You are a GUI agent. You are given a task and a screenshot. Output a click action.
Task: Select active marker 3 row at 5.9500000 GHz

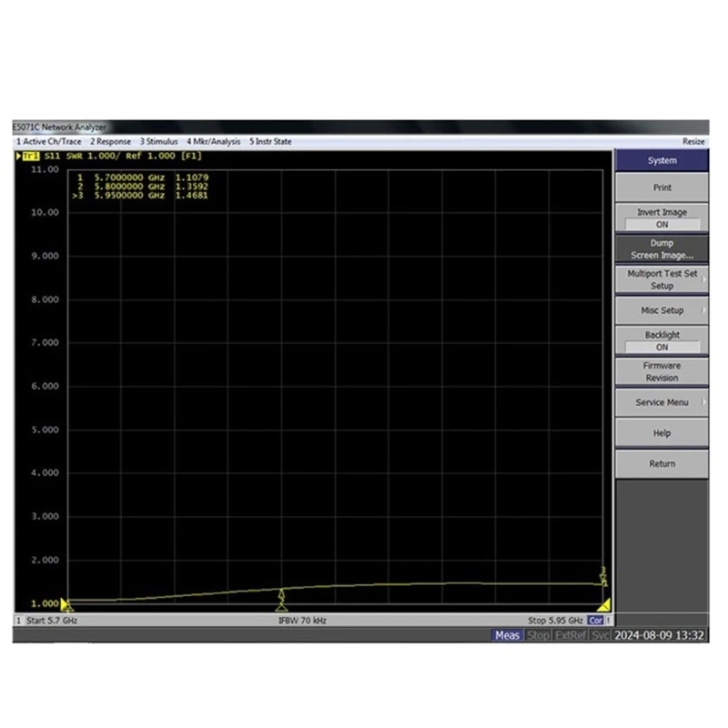(140, 196)
